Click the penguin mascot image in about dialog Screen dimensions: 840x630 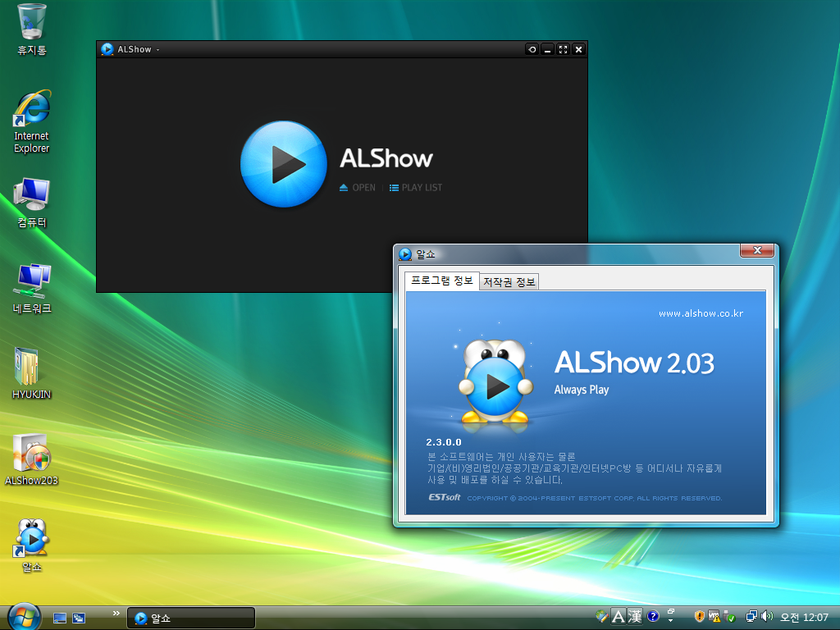[x=495, y=381]
